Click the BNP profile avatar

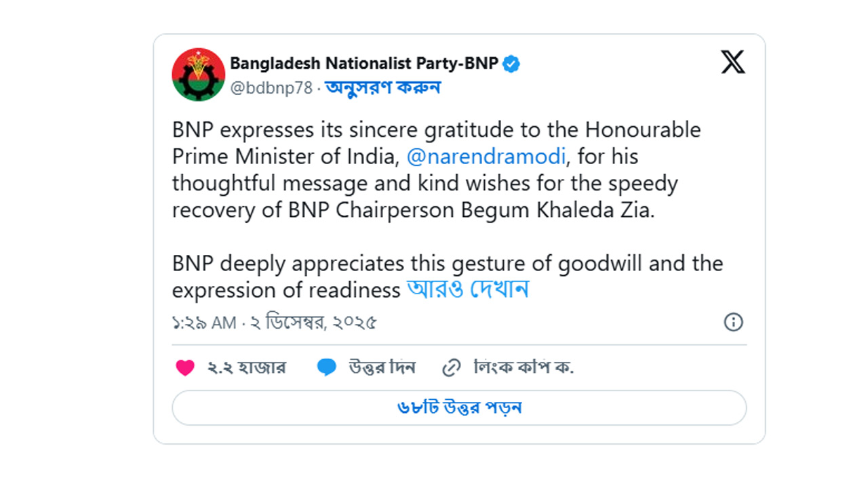tap(199, 75)
